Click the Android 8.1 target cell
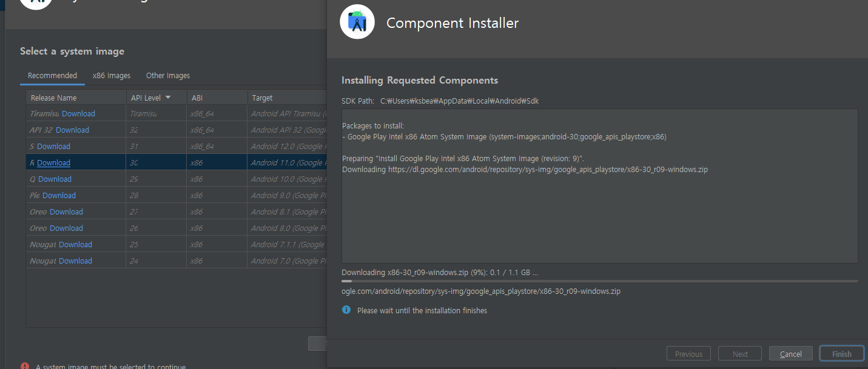Screen dimensions: 868x369 click(x=287, y=211)
